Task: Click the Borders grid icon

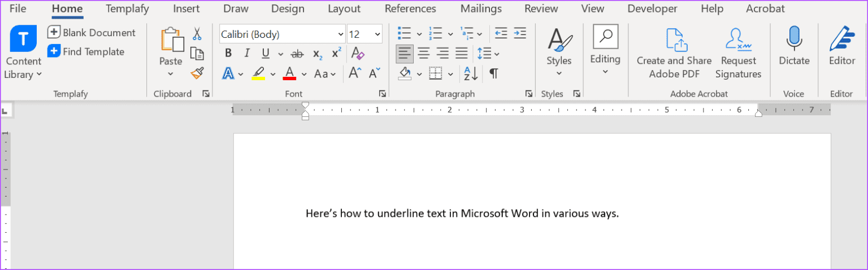Action: [x=435, y=73]
